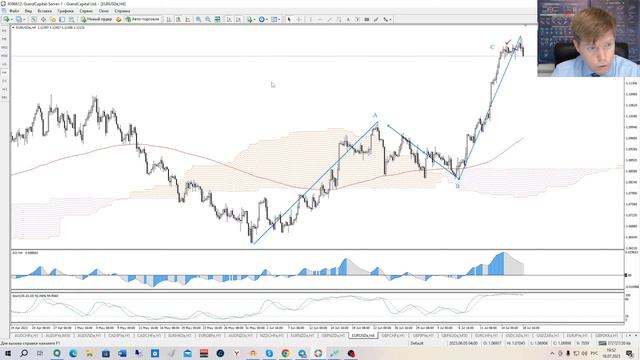Switch to the EURGBPe,H1 chart tab
Screen dimensions: 640x360
tap(210, 336)
